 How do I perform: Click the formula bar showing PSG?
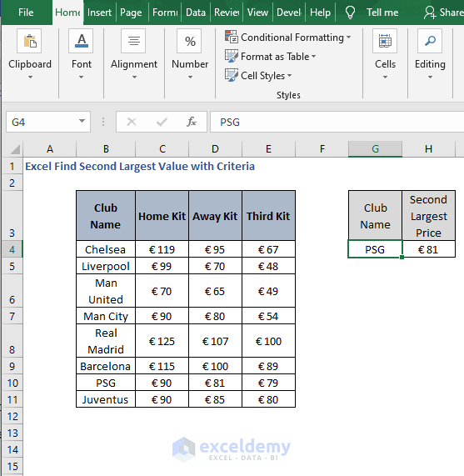[337, 122]
